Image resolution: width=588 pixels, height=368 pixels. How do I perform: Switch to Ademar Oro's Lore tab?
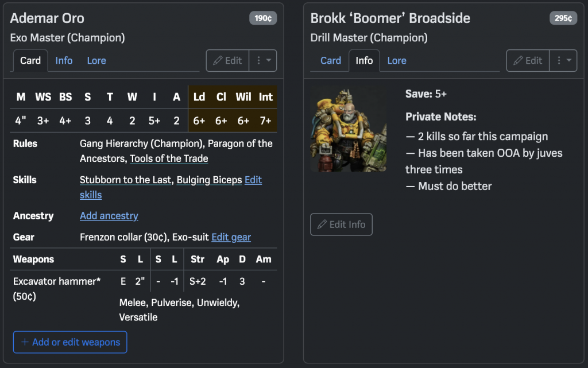click(96, 60)
